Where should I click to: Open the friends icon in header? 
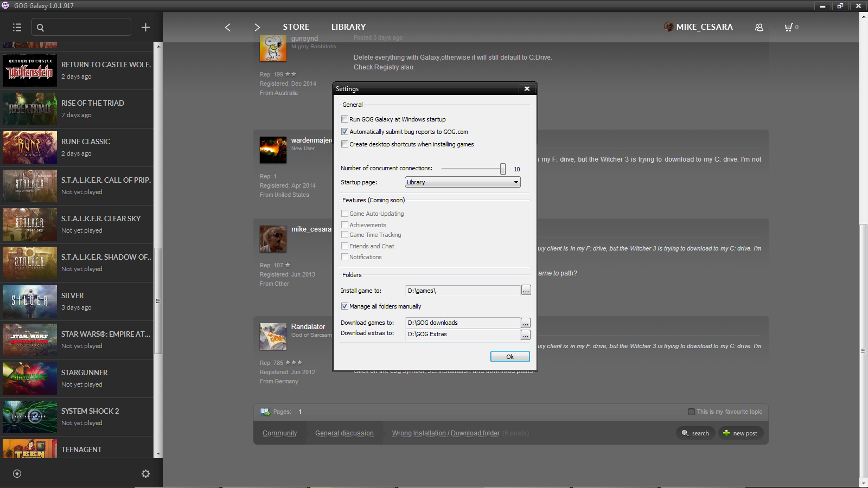point(759,27)
